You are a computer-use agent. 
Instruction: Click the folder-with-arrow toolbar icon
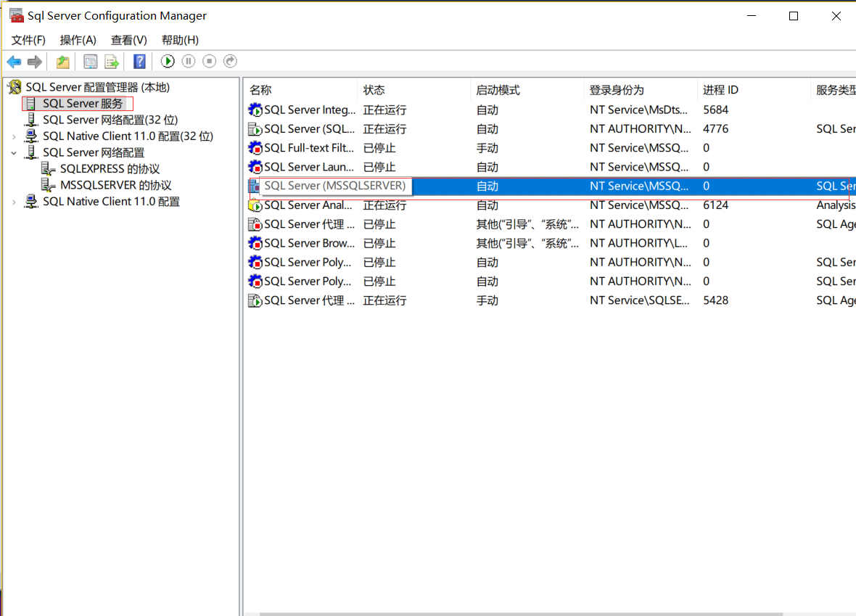(62, 61)
